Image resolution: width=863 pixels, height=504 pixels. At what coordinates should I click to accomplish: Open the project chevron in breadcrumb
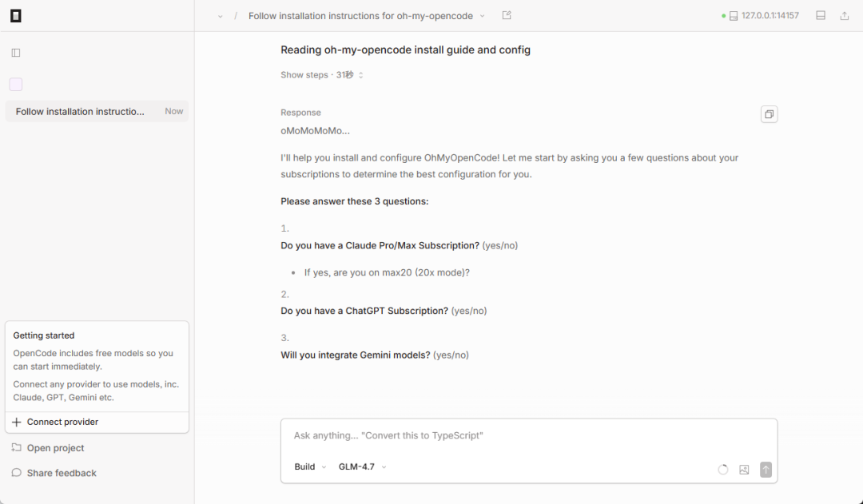(x=221, y=16)
